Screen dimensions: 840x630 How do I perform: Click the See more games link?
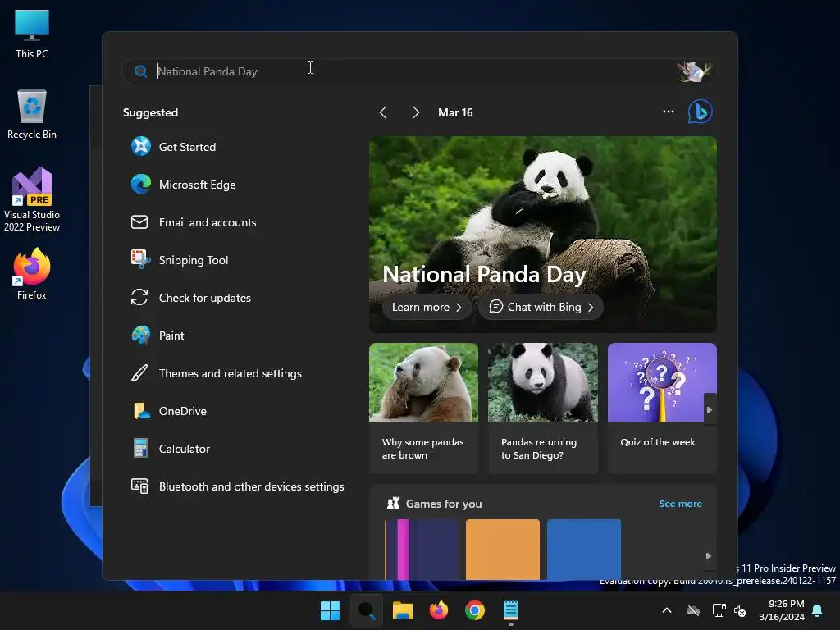680,504
